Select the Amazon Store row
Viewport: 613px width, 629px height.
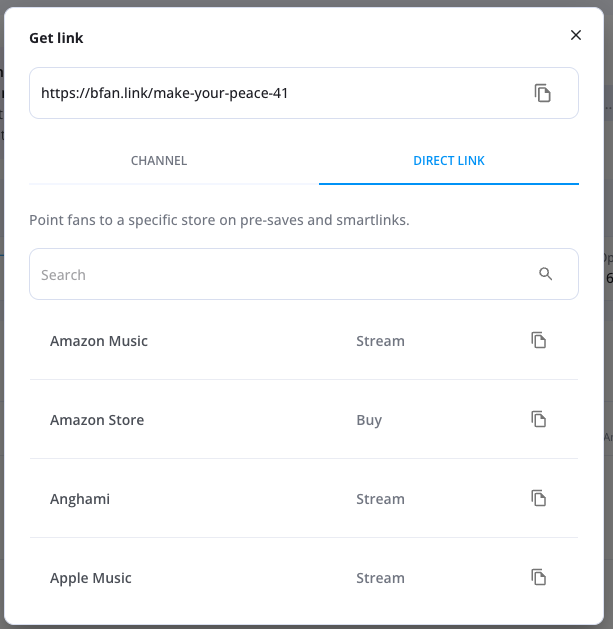[97, 420]
